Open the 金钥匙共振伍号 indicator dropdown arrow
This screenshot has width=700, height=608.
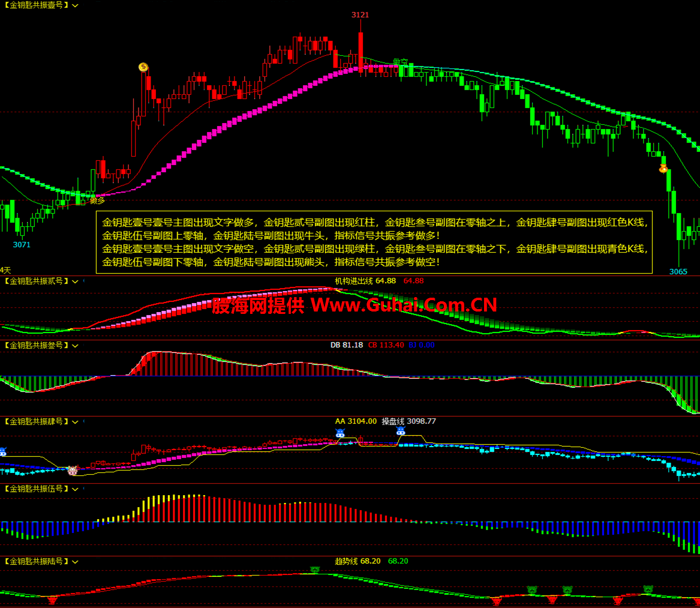[75, 489]
